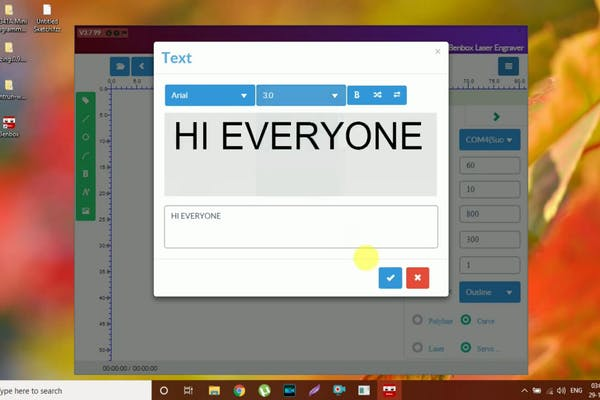The image size is (600, 400).
Task: Click the field showing 60
Action: pos(490,165)
